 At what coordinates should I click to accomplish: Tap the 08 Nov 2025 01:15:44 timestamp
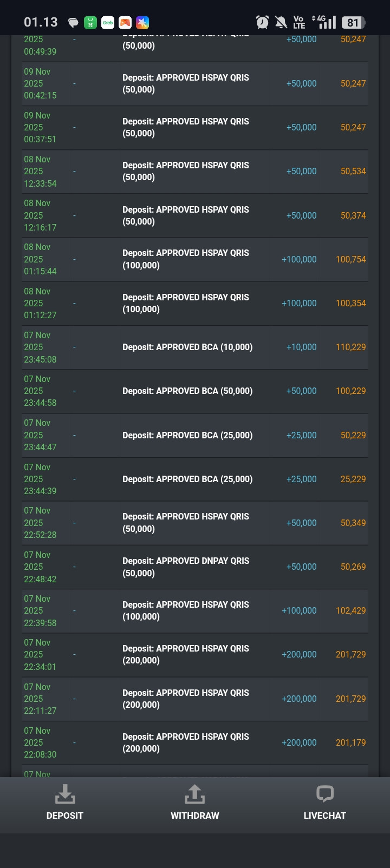click(x=40, y=259)
